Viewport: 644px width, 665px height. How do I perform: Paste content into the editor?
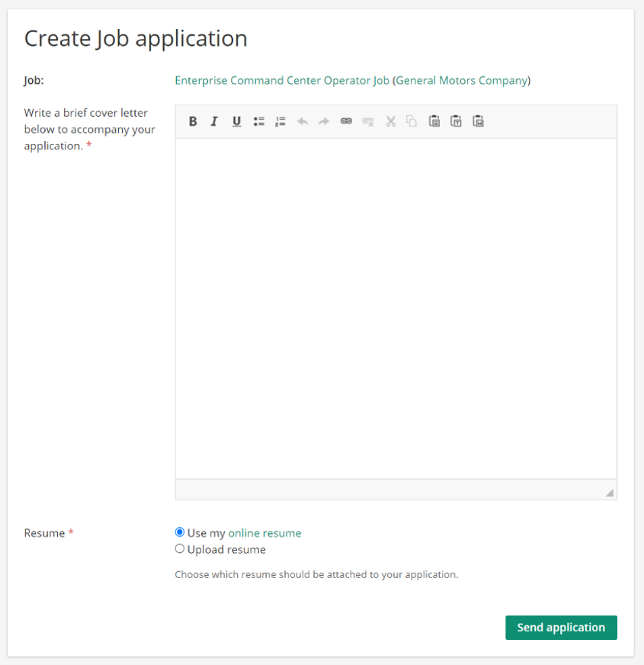[434, 121]
